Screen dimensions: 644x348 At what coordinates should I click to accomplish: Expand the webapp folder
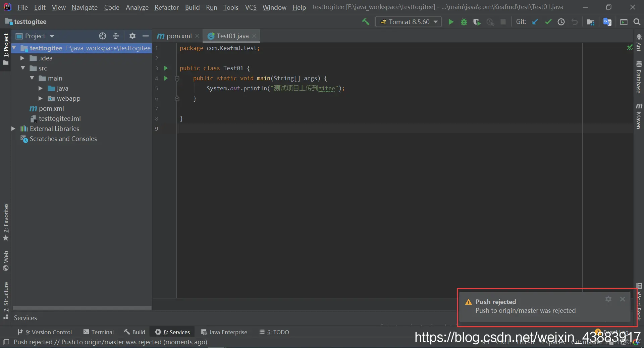point(41,98)
